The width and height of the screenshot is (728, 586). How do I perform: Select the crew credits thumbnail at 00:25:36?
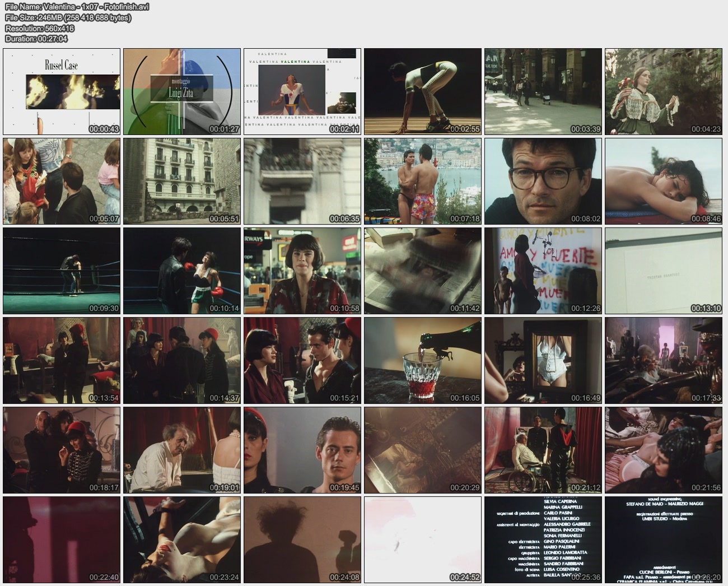coord(543,540)
